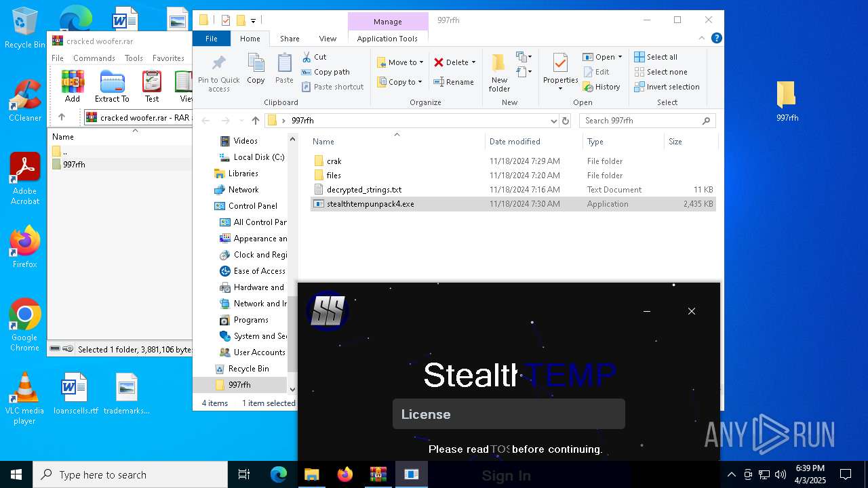Show hidden system tray icons chevron

731,474
